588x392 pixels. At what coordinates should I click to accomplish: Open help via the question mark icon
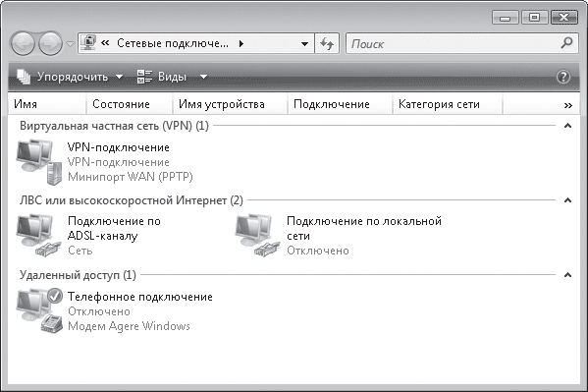tap(563, 77)
